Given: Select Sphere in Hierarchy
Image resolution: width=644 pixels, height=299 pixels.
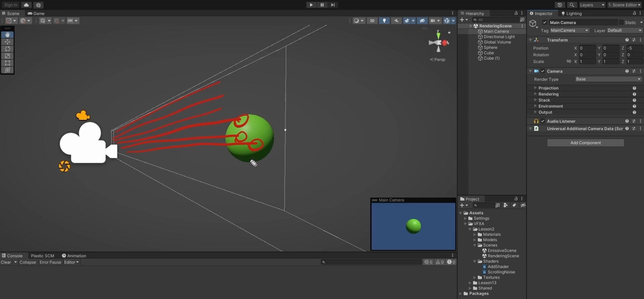Looking at the screenshot, I should [x=490, y=47].
